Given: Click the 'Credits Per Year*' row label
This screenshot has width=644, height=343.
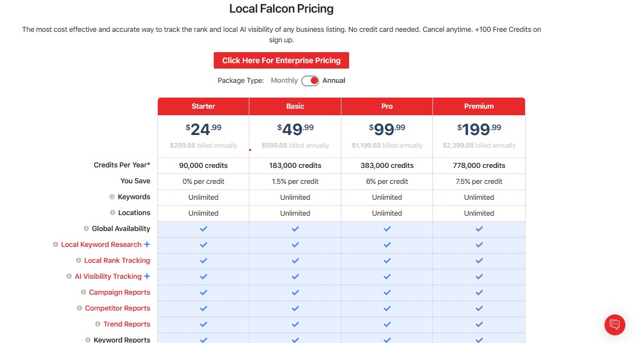Looking at the screenshot, I should pyautogui.click(x=122, y=165).
